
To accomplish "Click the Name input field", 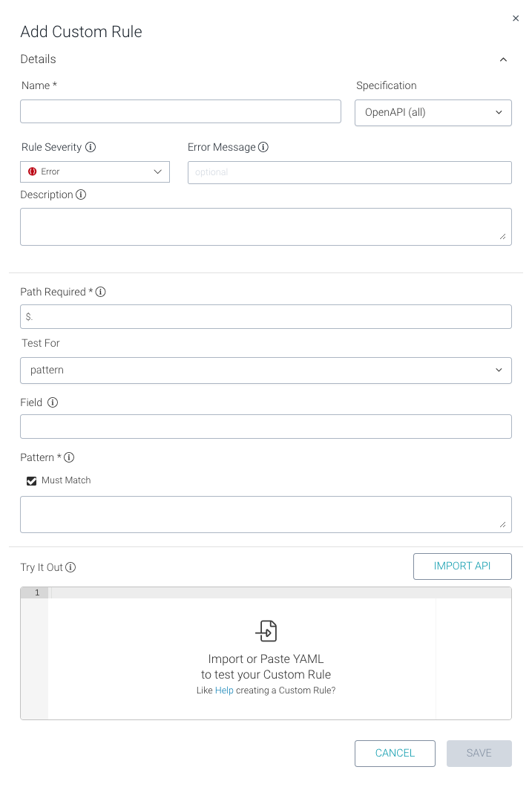I will tap(180, 111).
